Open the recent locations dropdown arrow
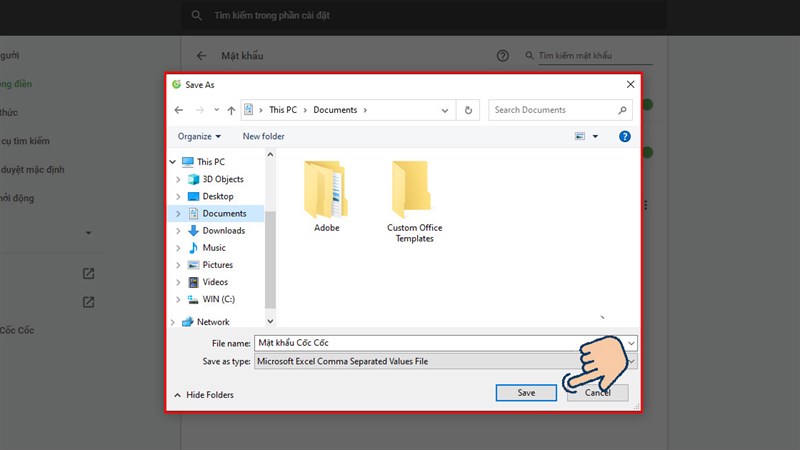This screenshot has width=800, height=450. [x=216, y=110]
